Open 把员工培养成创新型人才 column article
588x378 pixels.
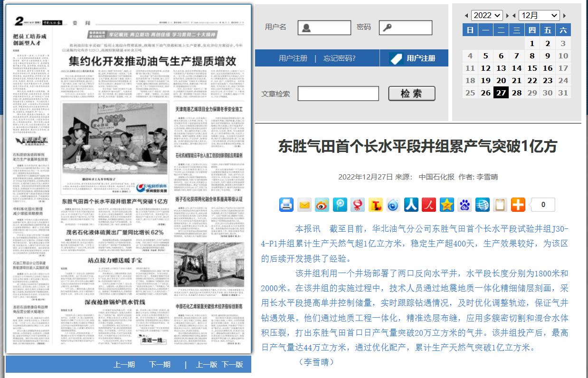point(29,39)
